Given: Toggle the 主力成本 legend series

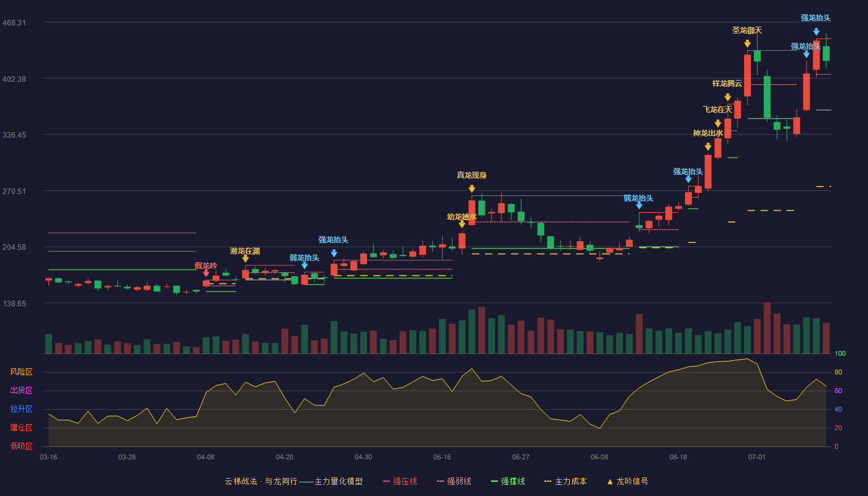Looking at the screenshot, I should (565, 481).
